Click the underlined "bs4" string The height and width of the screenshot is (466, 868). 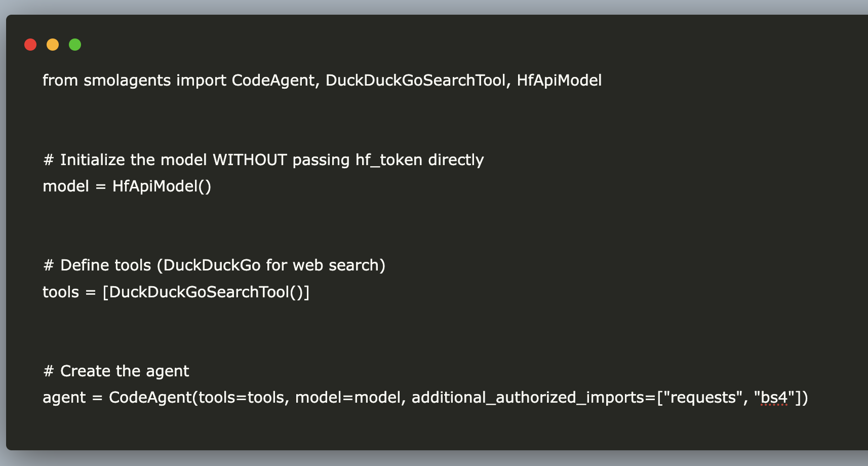pyautogui.click(x=774, y=398)
